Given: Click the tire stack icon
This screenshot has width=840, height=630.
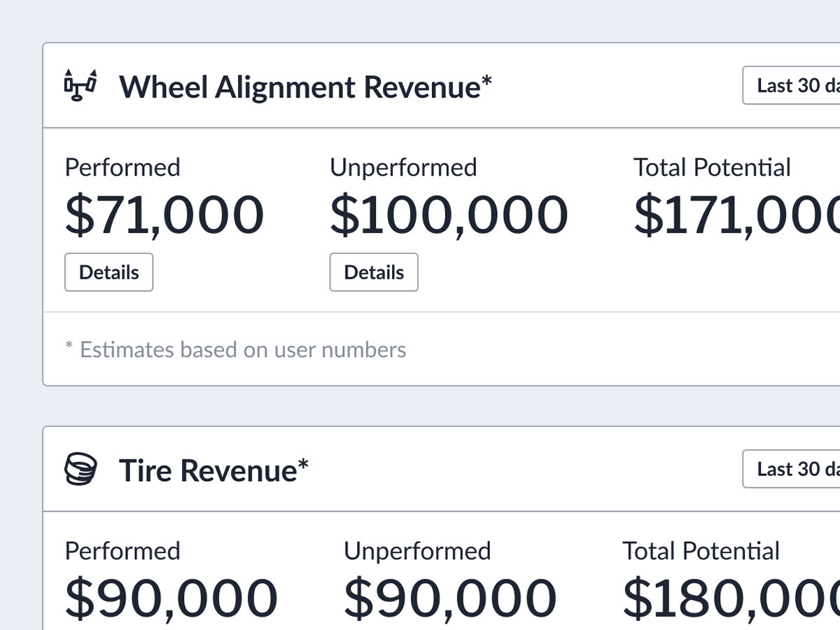Looking at the screenshot, I should (80, 469).
